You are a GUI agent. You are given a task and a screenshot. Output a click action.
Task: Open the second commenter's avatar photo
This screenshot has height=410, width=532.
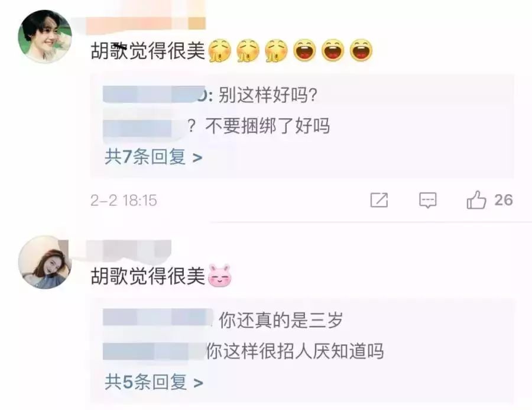point(45,262)
